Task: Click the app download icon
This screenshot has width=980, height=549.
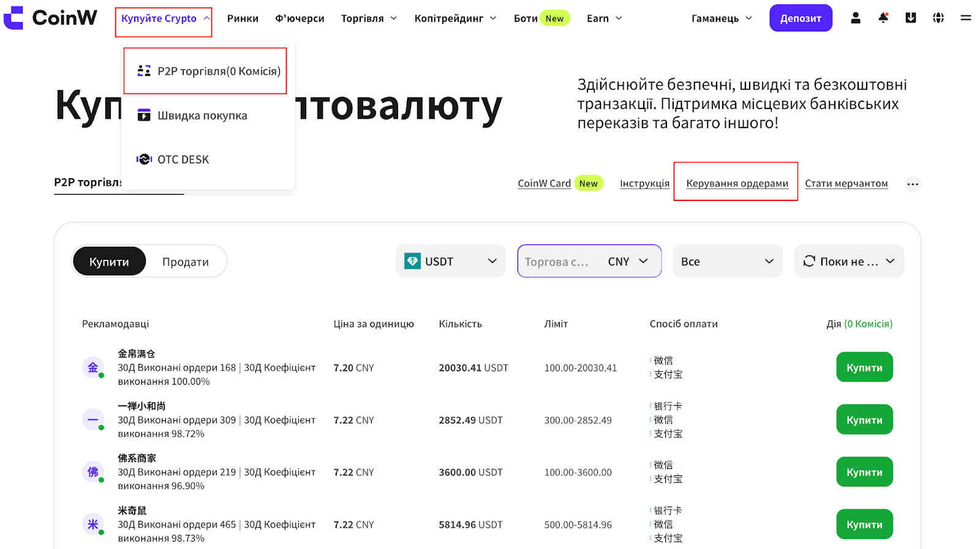Action: [911, 18]
